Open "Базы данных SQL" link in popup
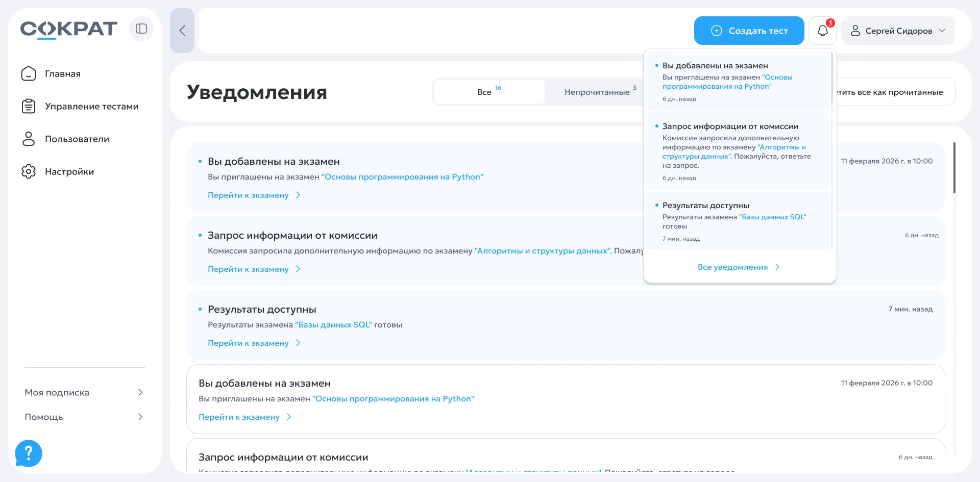The height and width of the screenshot is (482, 980). [x=773, y=217]
